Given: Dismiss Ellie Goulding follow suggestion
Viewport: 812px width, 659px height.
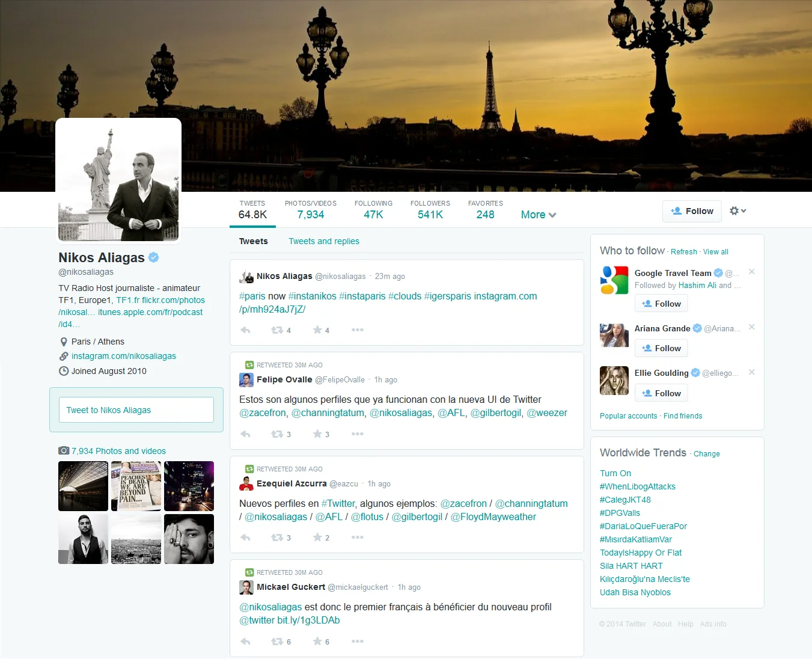Looking at the screenshot, I should point(752,372).
